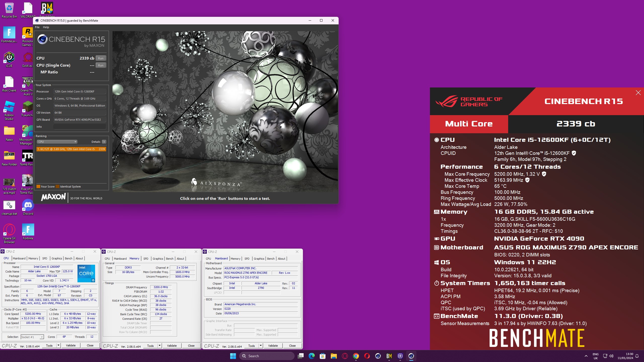Open the ENG UK language indicator
The height and width of the screenshot is (362, 644).
coord(595,356)
